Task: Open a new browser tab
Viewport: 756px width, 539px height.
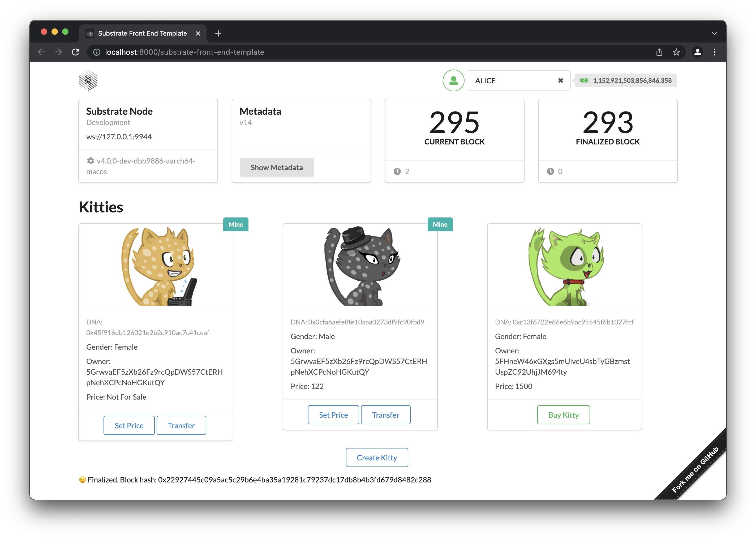Action: pos(218,33)
